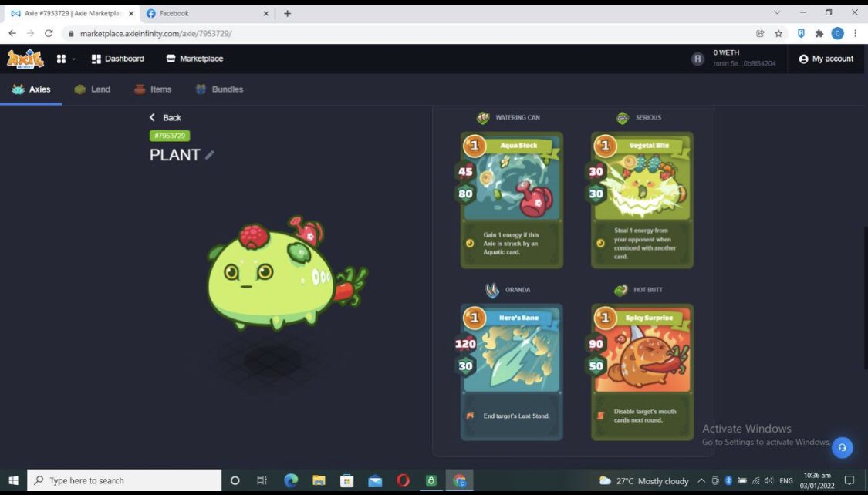The height and width of the screenshot is (495, 868).
Task: Click the Watering Can part icon
Action: tap(483, 117)
